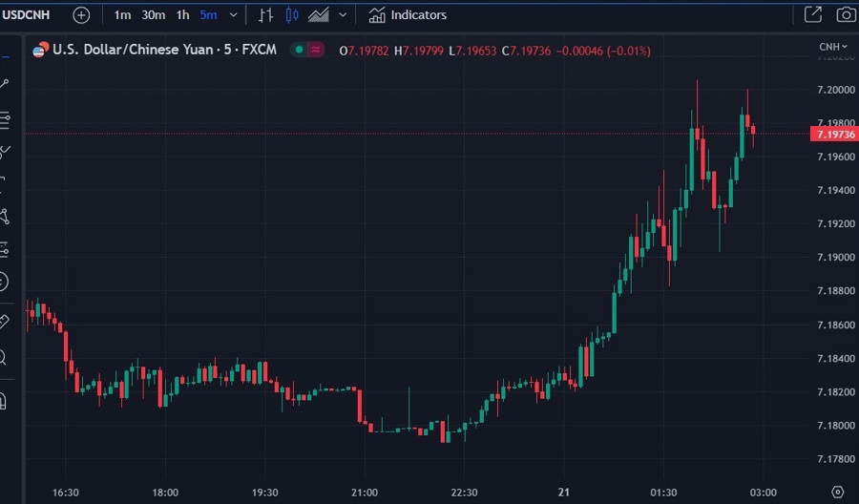The image size is (859, 504).
Task: Open chart settings gear icon
Action: 837,492
